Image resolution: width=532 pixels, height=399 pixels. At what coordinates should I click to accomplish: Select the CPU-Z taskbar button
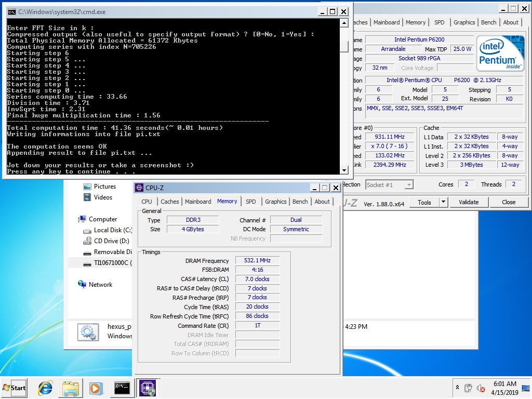[148, 388]
